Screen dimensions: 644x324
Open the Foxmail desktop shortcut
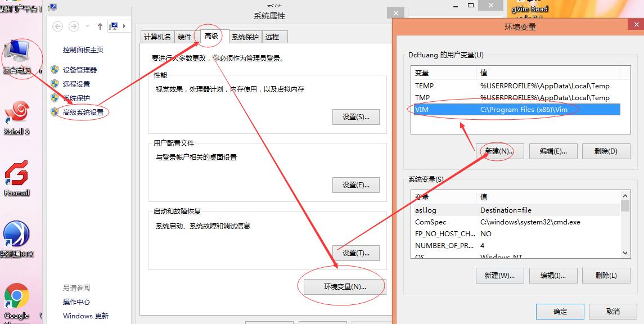tap(17, 179)
